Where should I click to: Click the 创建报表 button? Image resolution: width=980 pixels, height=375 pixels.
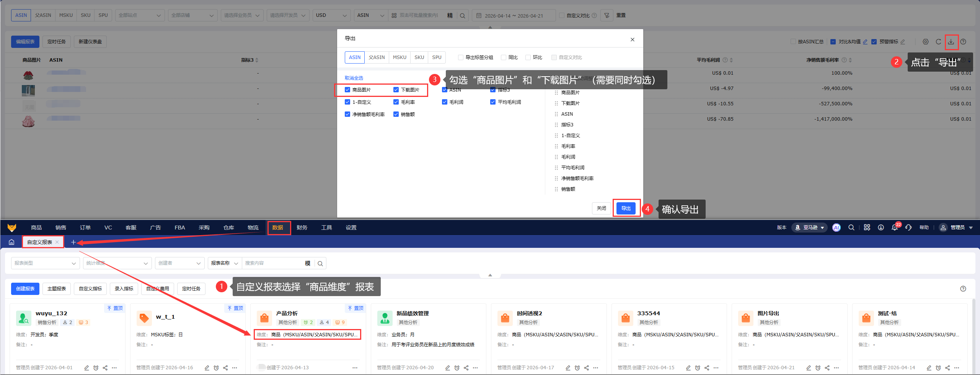click(25, 289)
